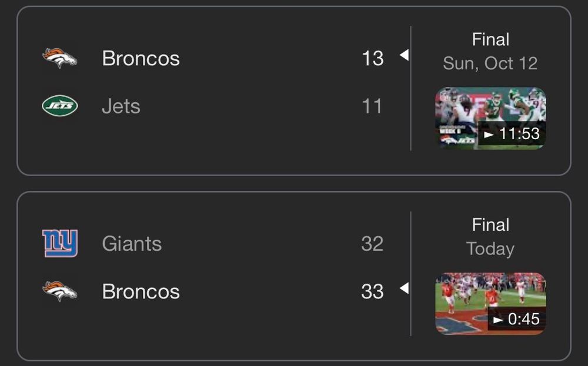Click the Sun, Oct 12 game date

tap(490, 63)
